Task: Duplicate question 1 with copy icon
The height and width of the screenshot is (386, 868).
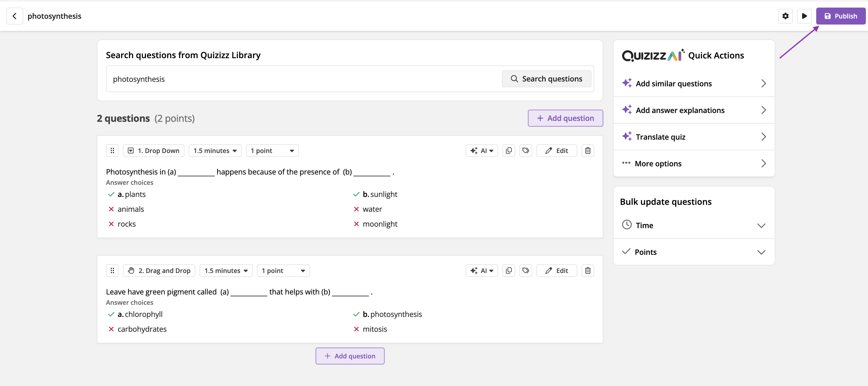Action: 509,151
